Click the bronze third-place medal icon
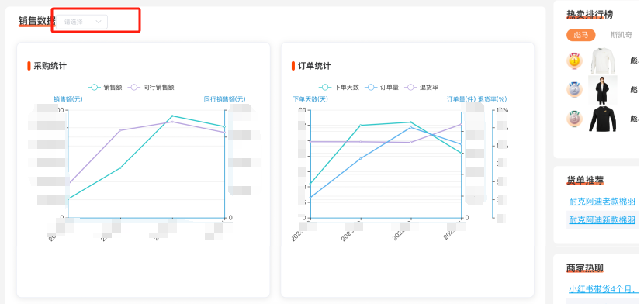The image size is (644, 307). pyautogui.click(x=575, y=119)
